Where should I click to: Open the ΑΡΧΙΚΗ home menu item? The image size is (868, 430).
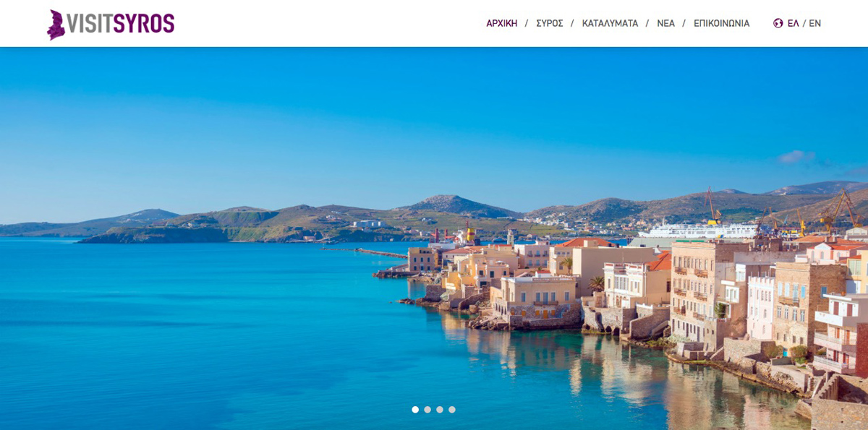501,23
